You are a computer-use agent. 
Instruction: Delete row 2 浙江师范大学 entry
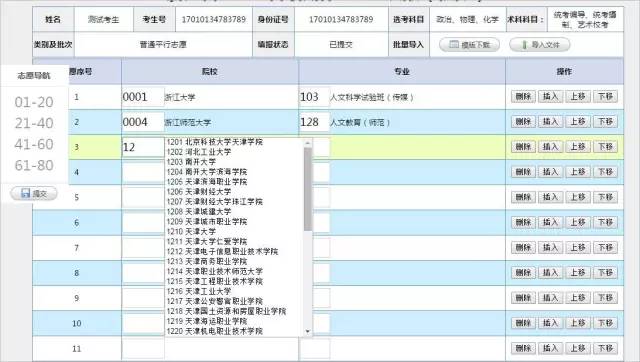(523, 122)
